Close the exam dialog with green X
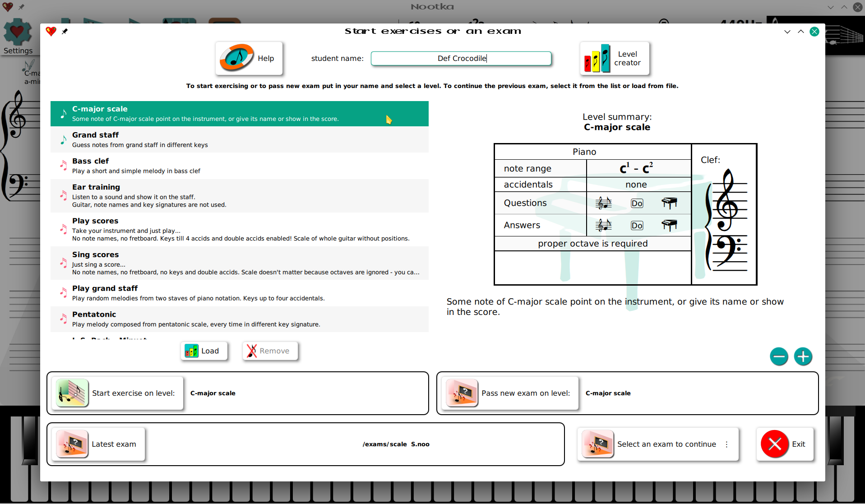Viewport: 865px width, 504px height. click(814, 32)
